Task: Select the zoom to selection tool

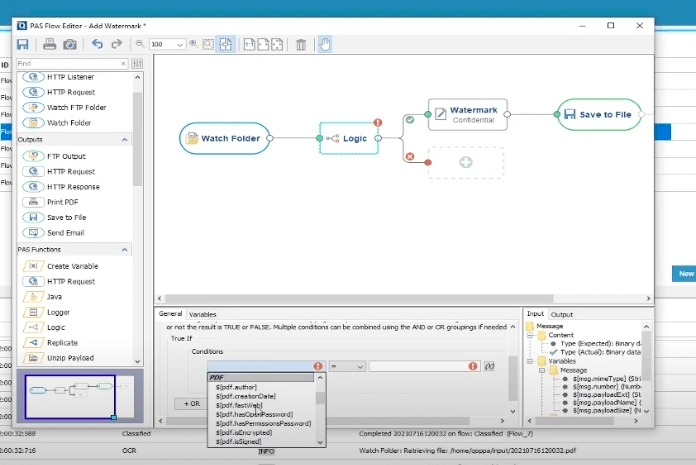Action: [x=208, y=44]
